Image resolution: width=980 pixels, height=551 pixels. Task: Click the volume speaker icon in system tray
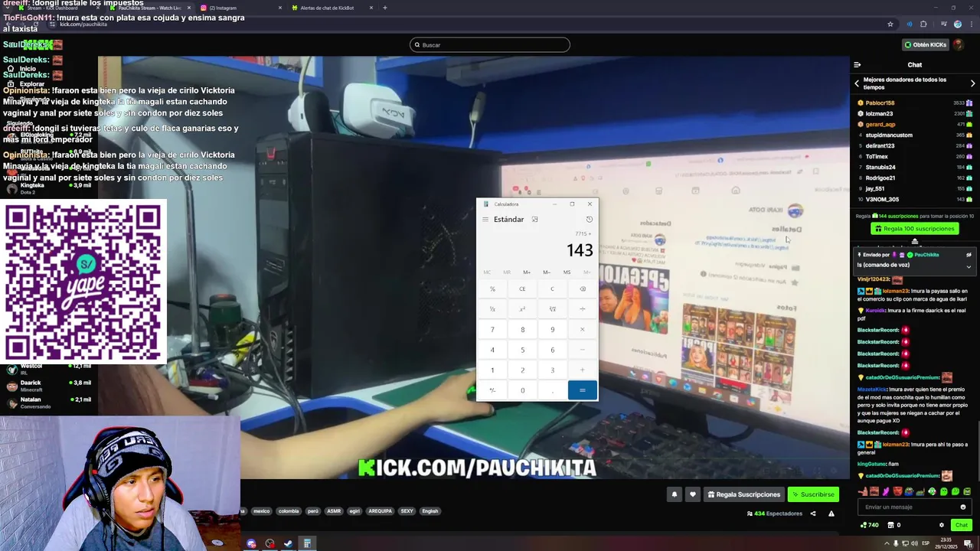point(914,543)
